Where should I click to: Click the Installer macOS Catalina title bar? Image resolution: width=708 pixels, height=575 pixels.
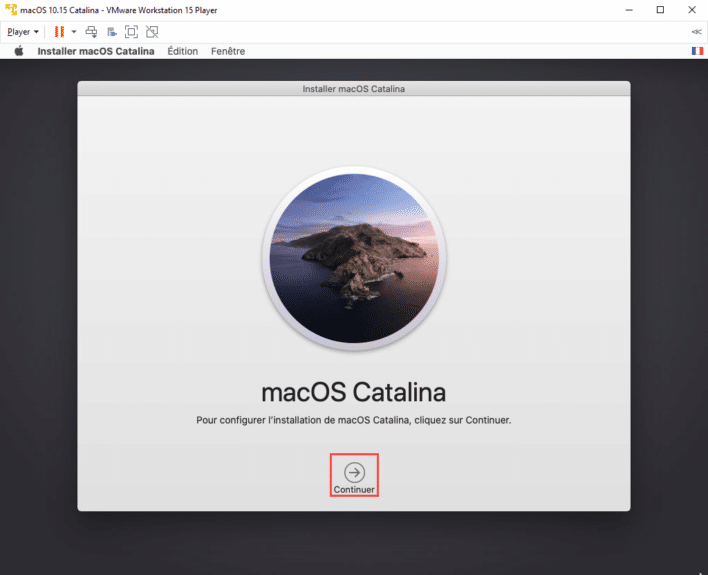tap(354, 89)
